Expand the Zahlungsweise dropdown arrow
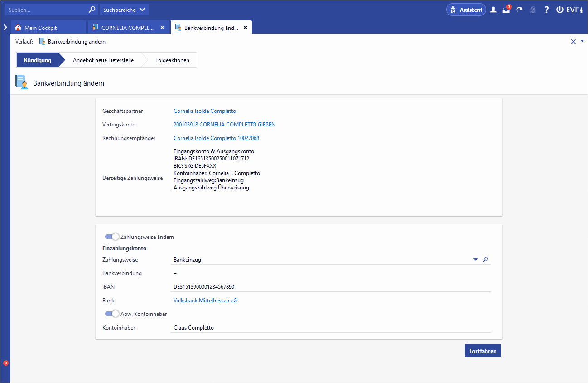The height and width of the screenshot is (383, 588). pyautogui.click(x=476, y=260)
